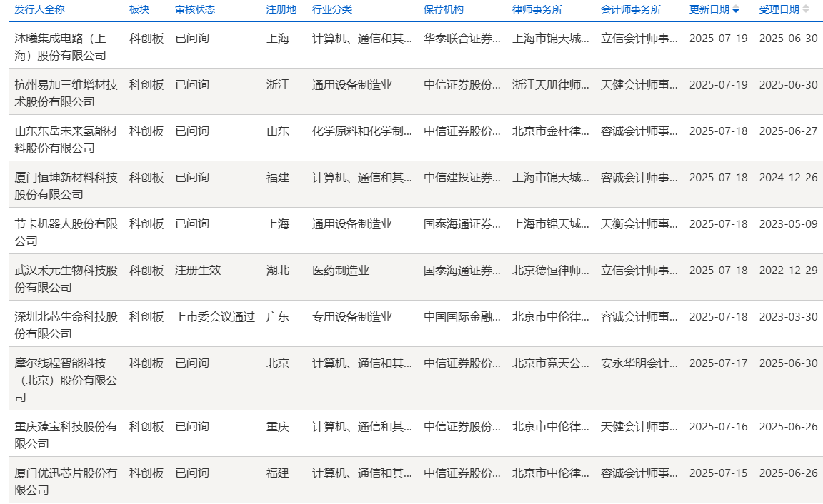
Task: Select the acceptance date 2022-12-29
Action: coord(789,270)
